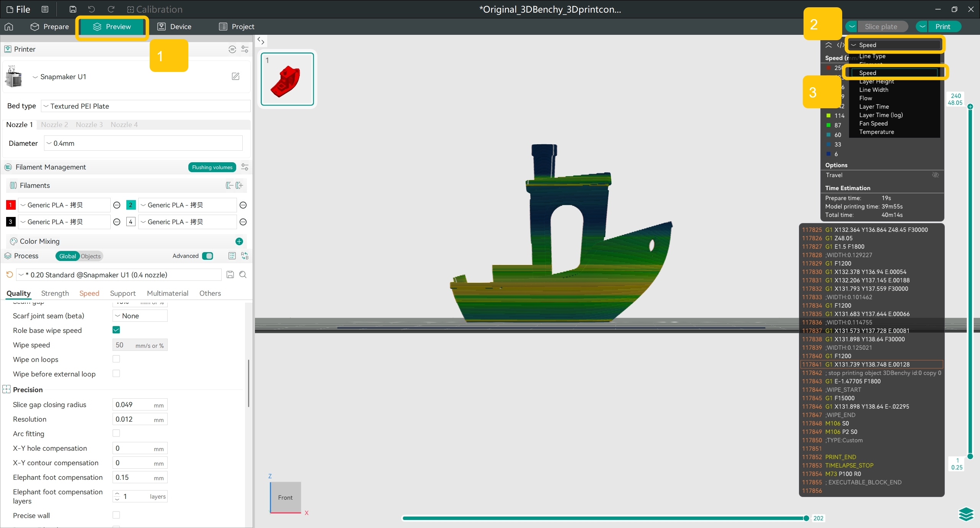Click remove filament icon in Filaments row

coord(229,186)
